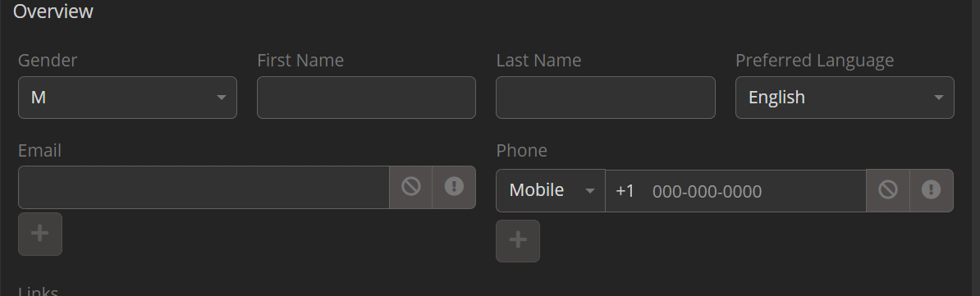The height and width of the screenshot is (296, 980).
Task: Click the exclamation alert icon beside Email field
Action: point(454,187)
